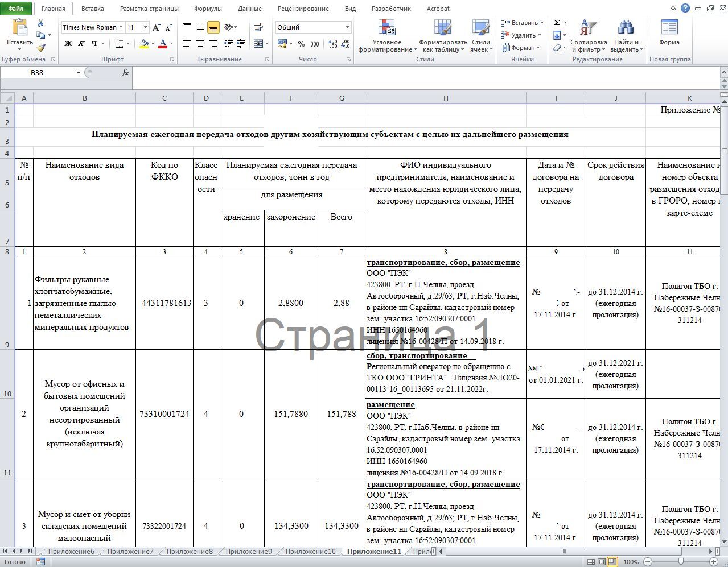Click the next sheet navigation arrow

coord(22,551)
